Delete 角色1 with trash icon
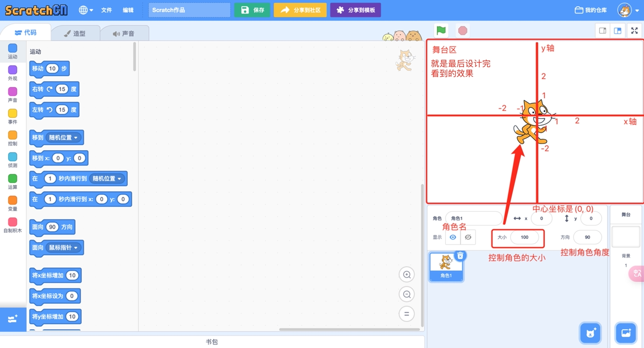 point(460,256)
